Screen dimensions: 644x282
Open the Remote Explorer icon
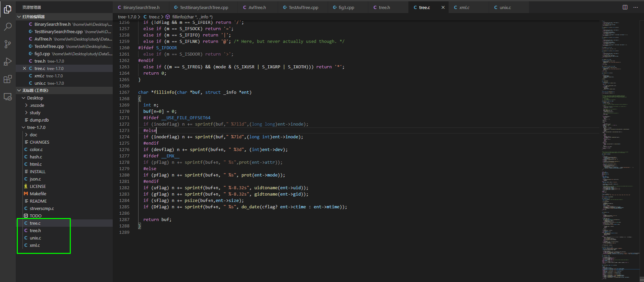pos(8,97)
